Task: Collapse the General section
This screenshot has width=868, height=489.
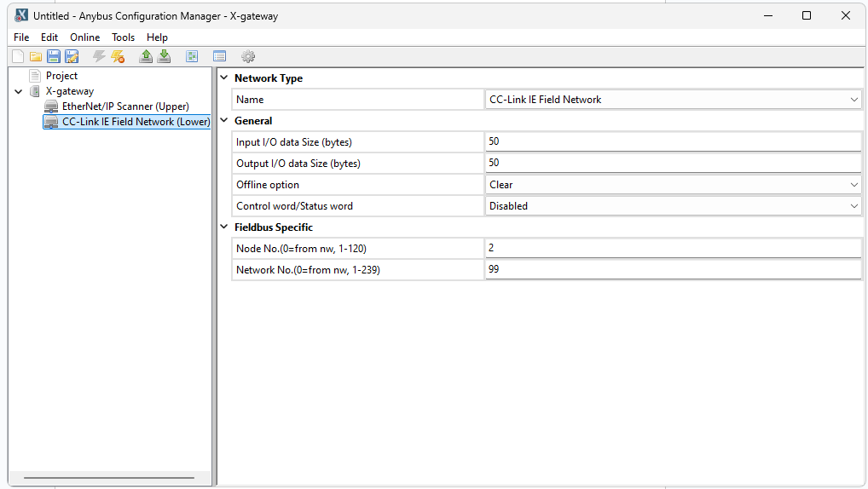Action: point(224,121)
